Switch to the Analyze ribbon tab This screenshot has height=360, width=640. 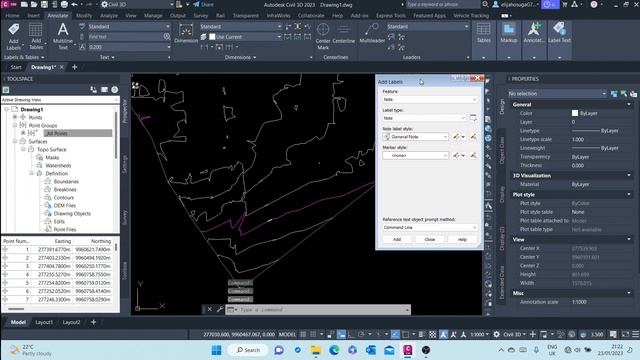pos(109,16)
